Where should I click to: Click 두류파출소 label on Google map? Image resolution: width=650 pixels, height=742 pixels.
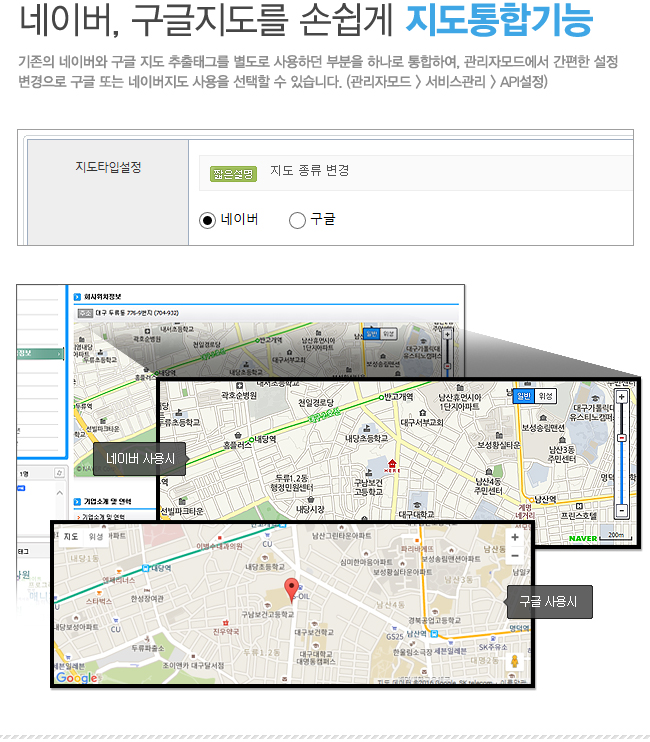click(148, 648)
